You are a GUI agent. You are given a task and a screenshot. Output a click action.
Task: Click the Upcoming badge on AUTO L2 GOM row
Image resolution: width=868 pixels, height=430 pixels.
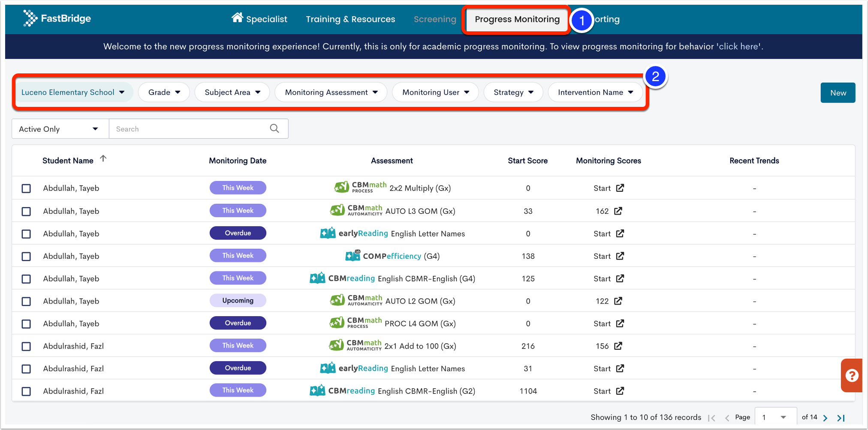click(238, 300)
